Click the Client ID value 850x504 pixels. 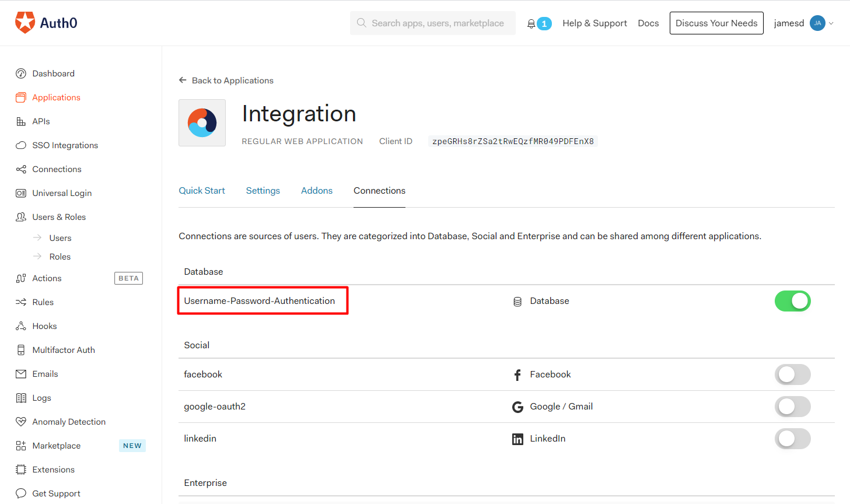tap(513, 141)
